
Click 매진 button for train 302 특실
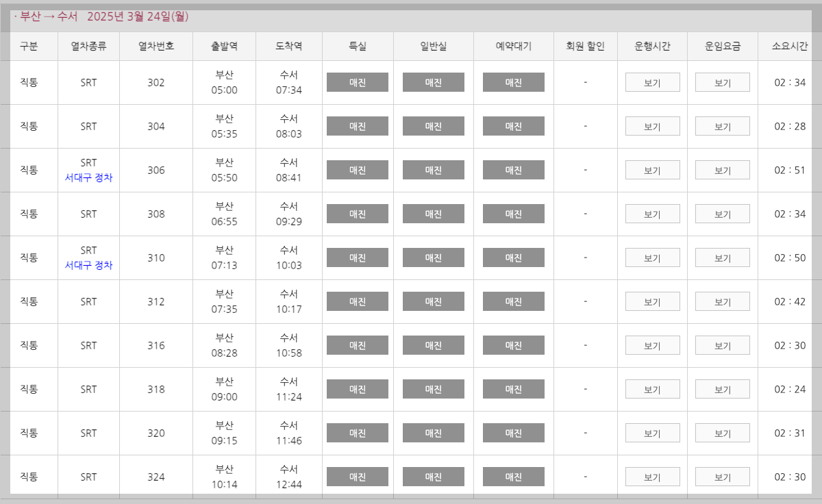[357, 81]
